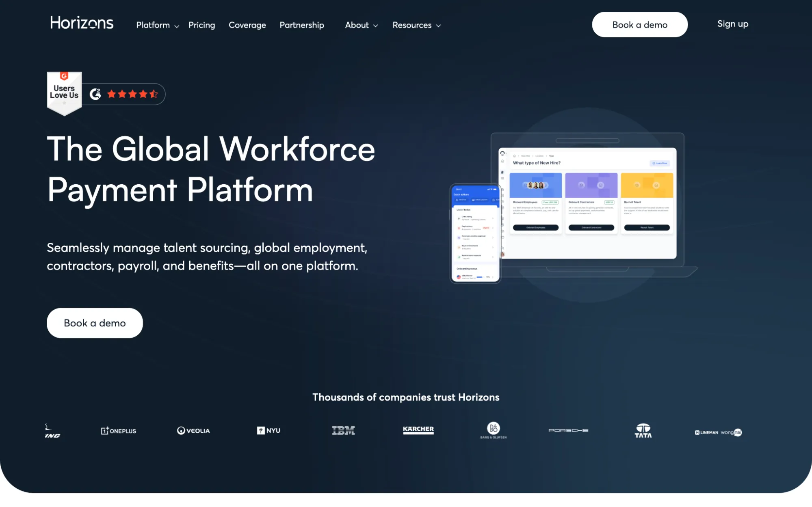Image resolution: width=812 pixels, height=507 pixels.
Task: Click the Horizons logo in header
Action: point(82,23)
